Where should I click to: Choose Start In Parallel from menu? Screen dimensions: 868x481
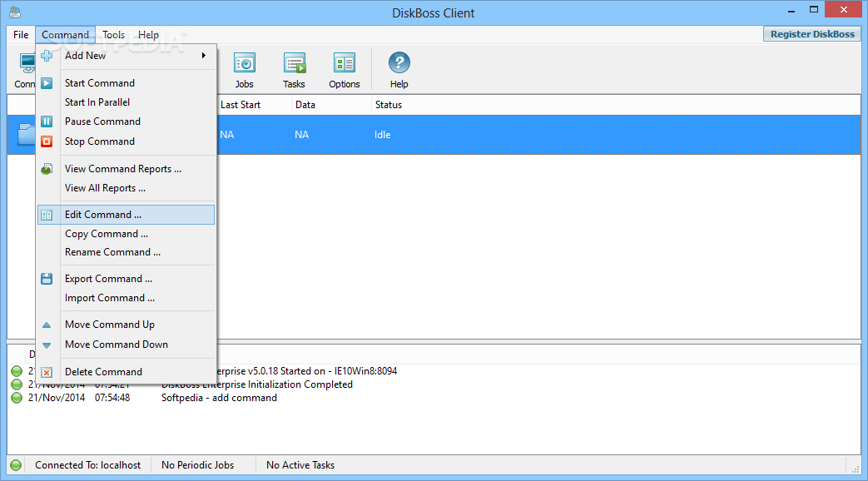click(x=126, y=102)
